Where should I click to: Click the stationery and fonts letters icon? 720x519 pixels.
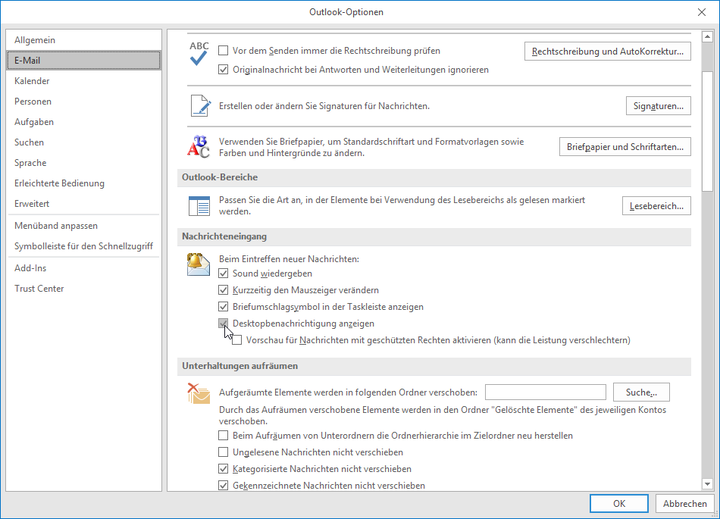tap(198, 147)
